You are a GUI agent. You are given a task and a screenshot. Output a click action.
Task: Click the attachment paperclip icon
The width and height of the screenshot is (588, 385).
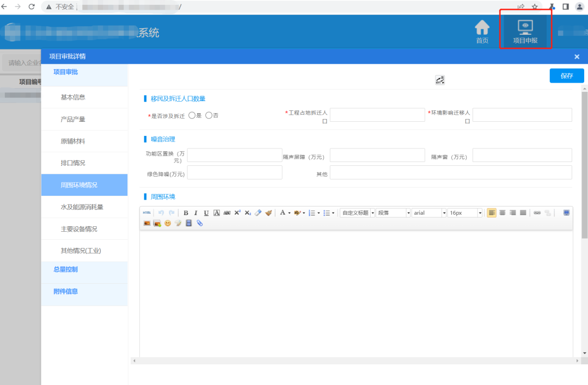tap(199, 223)
